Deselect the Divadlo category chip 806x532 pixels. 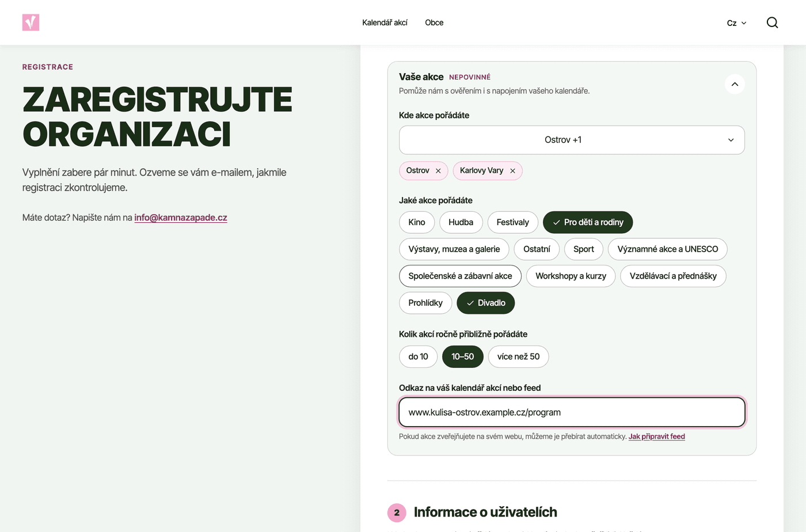pyautogui.click(x=485, y=303)
